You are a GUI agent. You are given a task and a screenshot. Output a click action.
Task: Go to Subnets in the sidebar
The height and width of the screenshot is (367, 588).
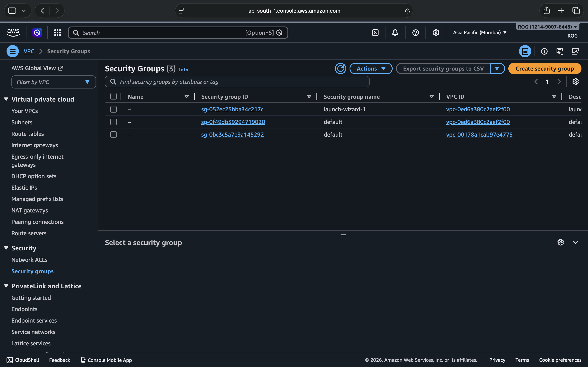point(22,122)
